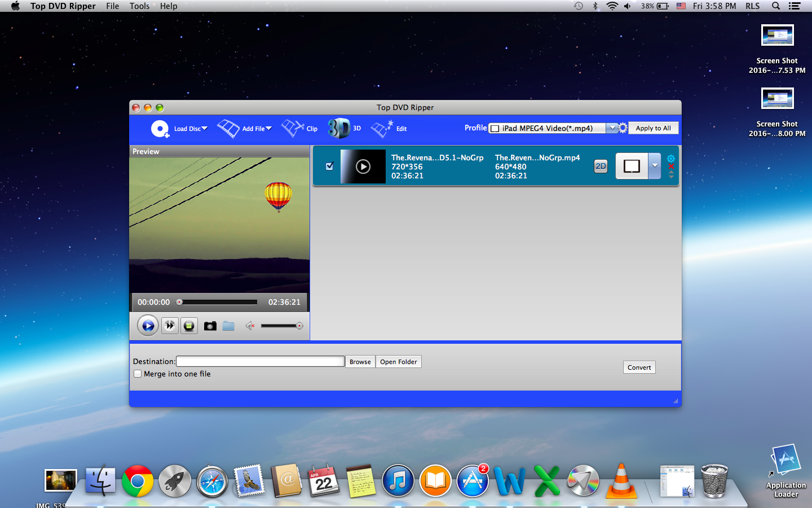Screen dimensions: 812x508
Task: Uncheck the The.Revena video item checkbox
Action: 330,166
